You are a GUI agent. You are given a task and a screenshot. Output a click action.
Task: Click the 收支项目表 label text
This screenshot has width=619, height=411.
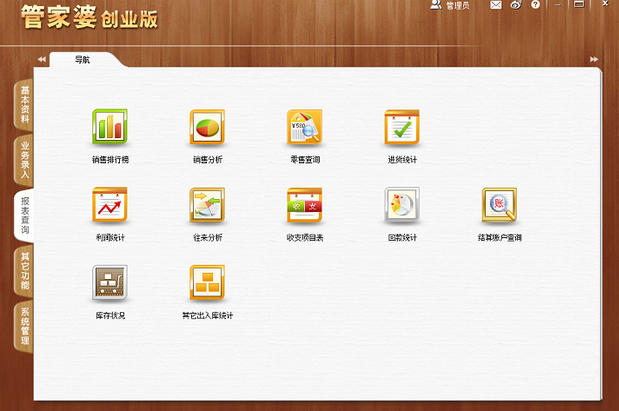click(305, 237)
